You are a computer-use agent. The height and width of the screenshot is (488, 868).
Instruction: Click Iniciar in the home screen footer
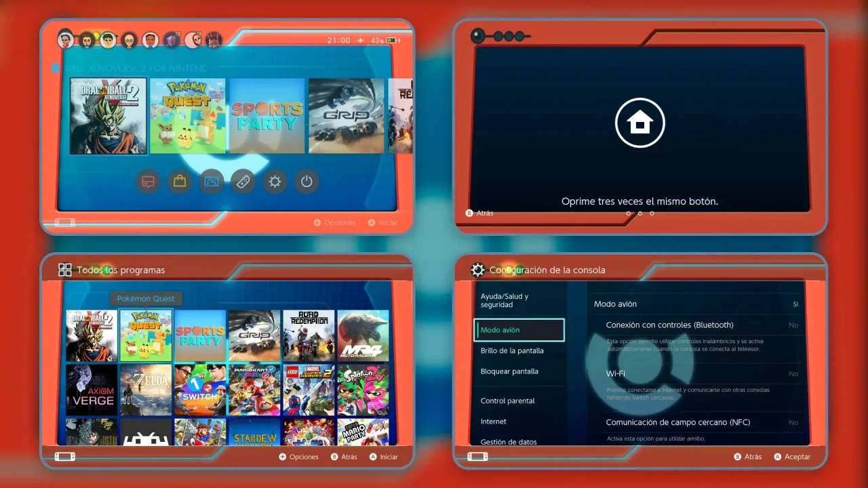[x=383, y=222]
